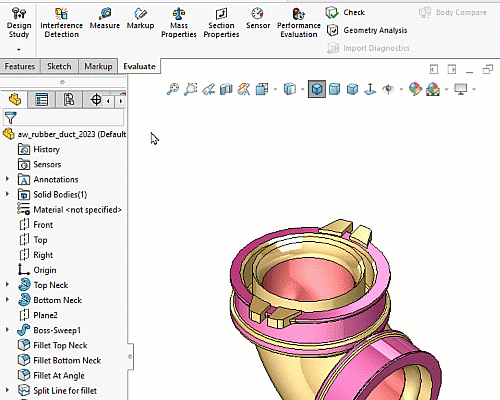
Task: Click Geometry Analysis
Action: point(367,30)
